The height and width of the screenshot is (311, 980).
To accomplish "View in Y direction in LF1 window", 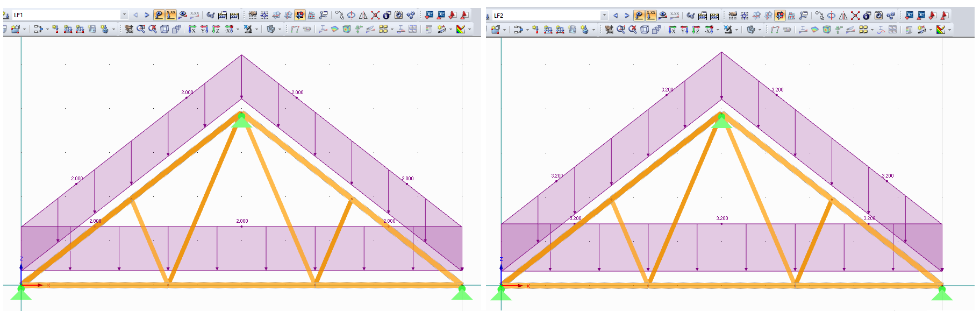I will (204, 29).
